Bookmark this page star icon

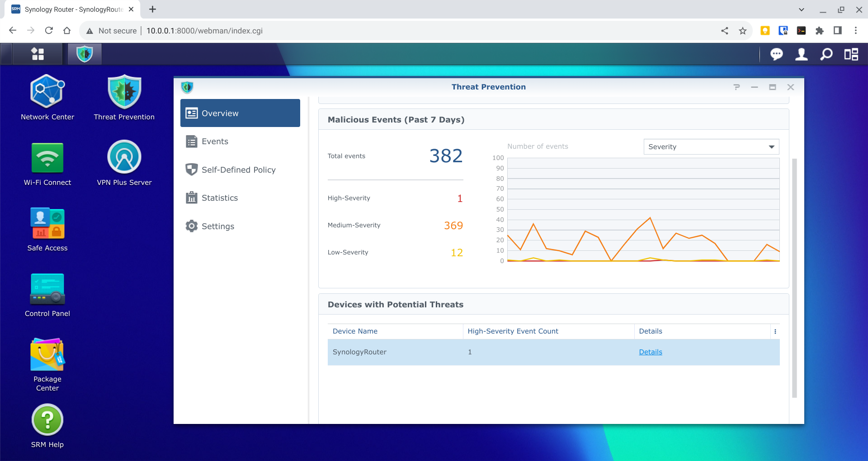(x=743, y=31)
